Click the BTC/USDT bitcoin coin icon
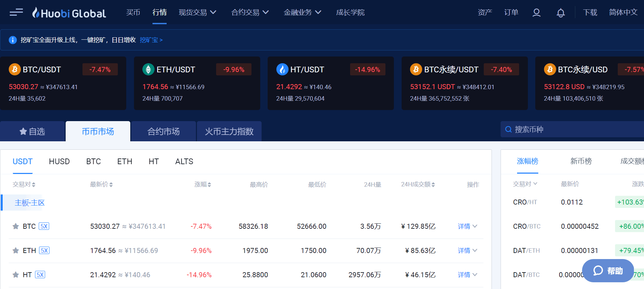644x289 pixels. (14, 69)
